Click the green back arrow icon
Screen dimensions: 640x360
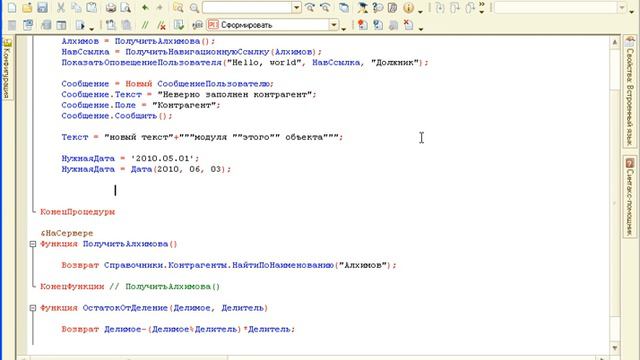click(x=145, y=7)
